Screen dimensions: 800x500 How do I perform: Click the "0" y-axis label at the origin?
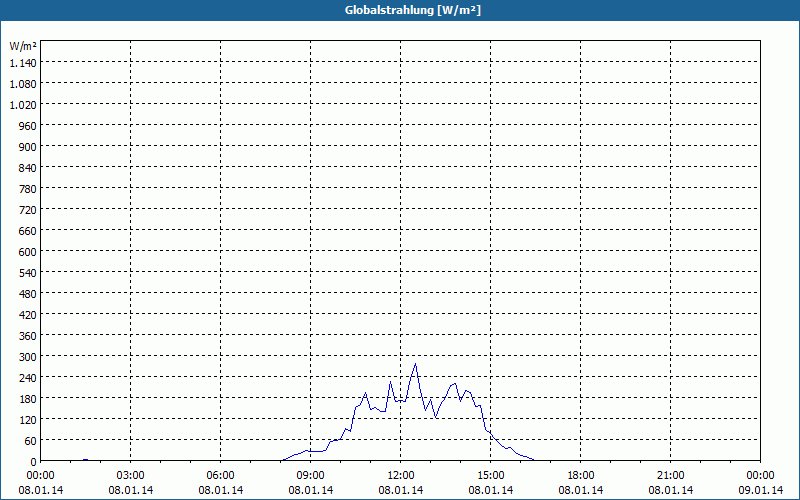[34, 462]
